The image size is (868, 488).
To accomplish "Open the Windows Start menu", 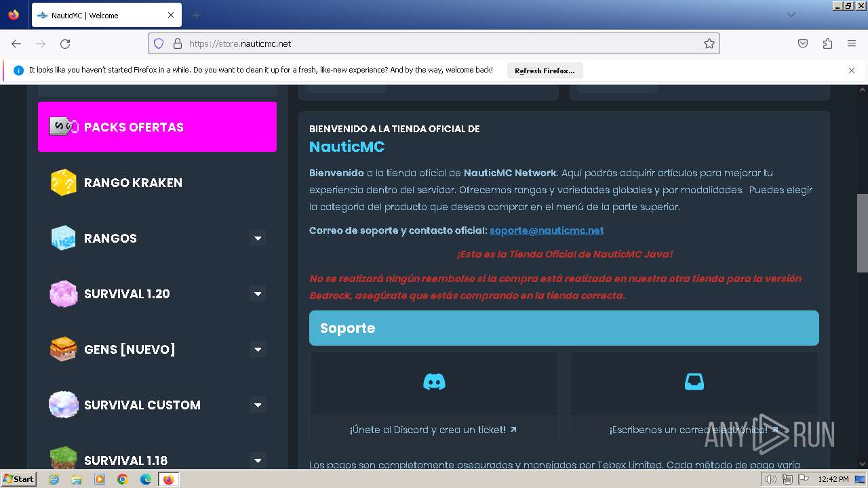I will point(18,479).
